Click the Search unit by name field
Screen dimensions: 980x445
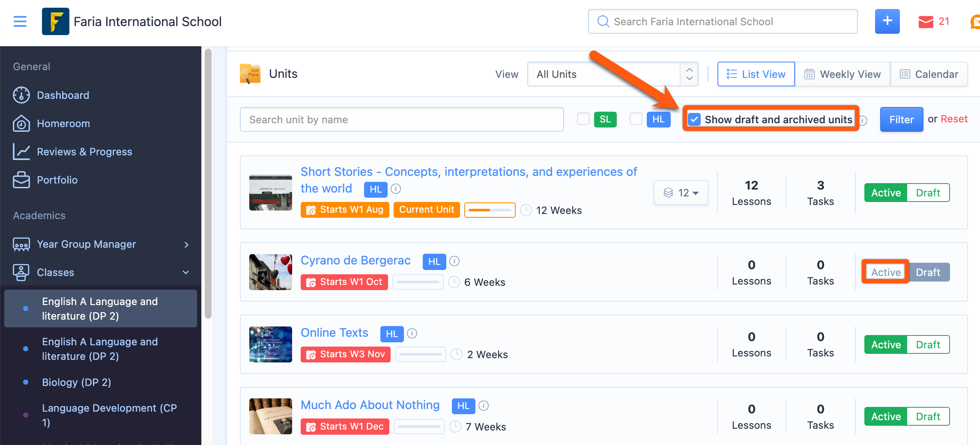[x=401, y=119]
